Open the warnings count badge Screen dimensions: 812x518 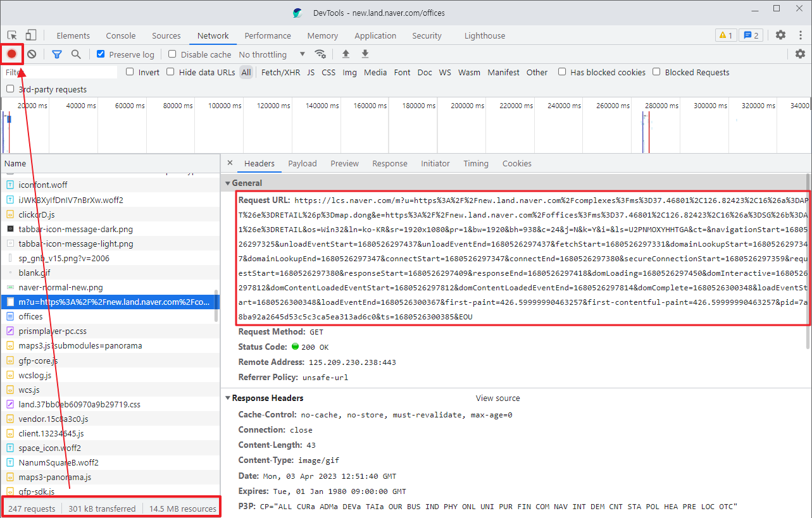pyautogui.click(x=725, y=35)
